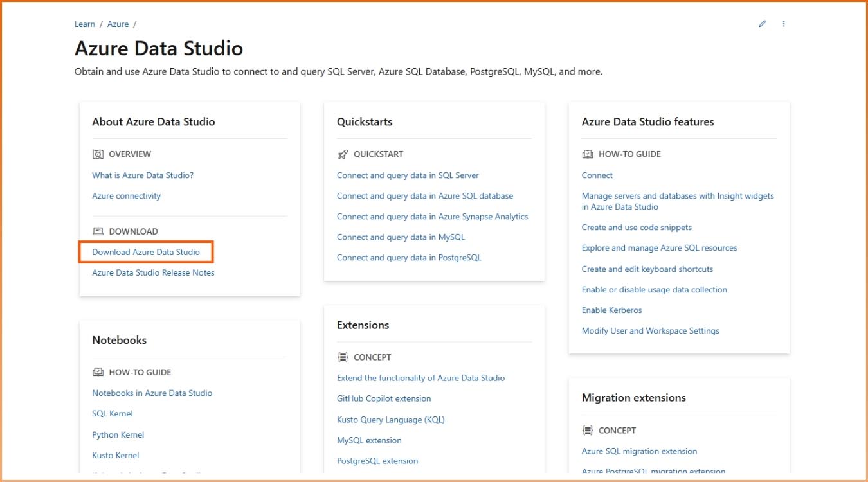Click the DOWNLOAD section icon
Viewport: 868px width, 482px height.
pyautogui.click(x=98, y=231)
